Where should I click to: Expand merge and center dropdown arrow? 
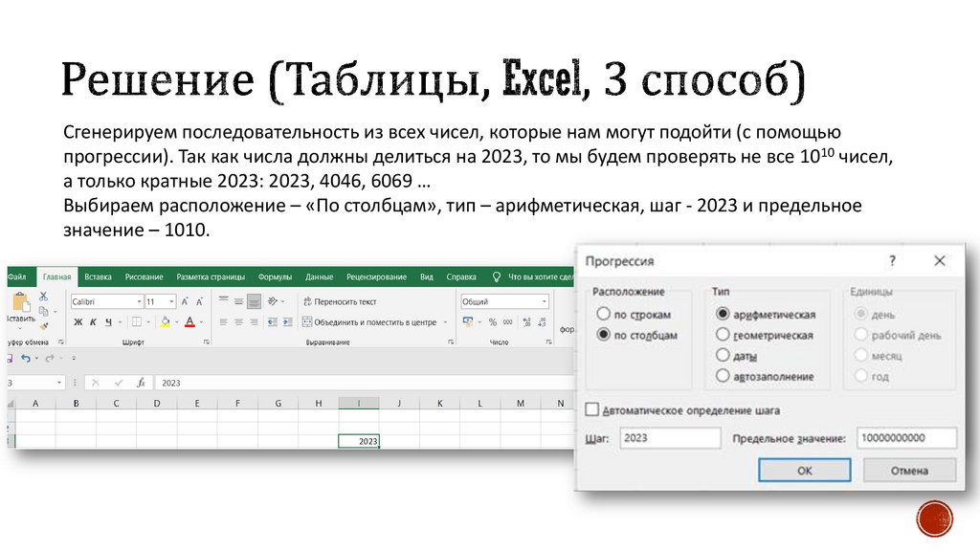445,322
